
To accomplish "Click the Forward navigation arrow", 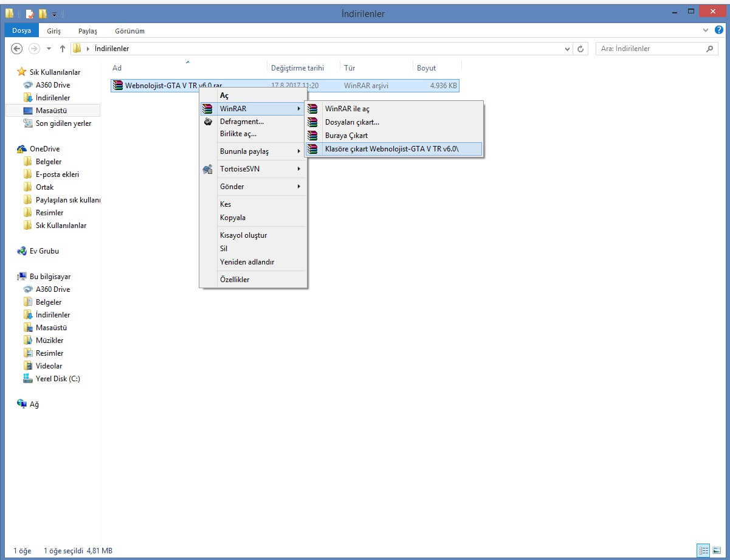I will pyautogui.click(x=35, y=49).
